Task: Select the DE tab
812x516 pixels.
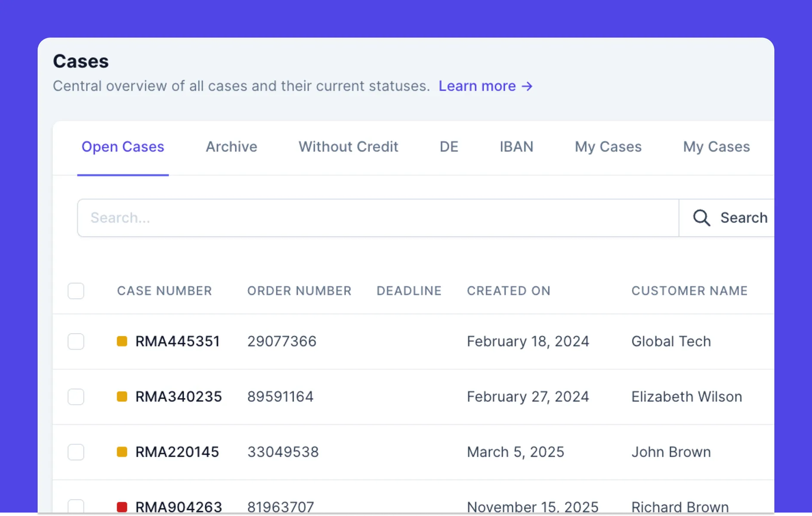Action: [x=449, y=147]
